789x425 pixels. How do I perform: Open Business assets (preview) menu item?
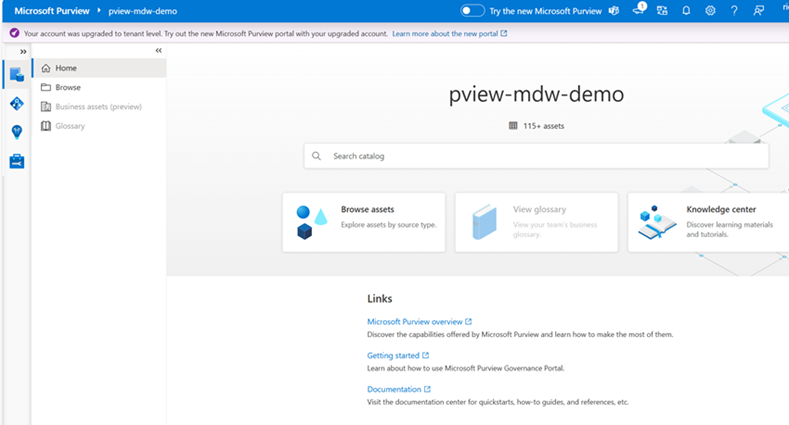[x=99, y=107]
